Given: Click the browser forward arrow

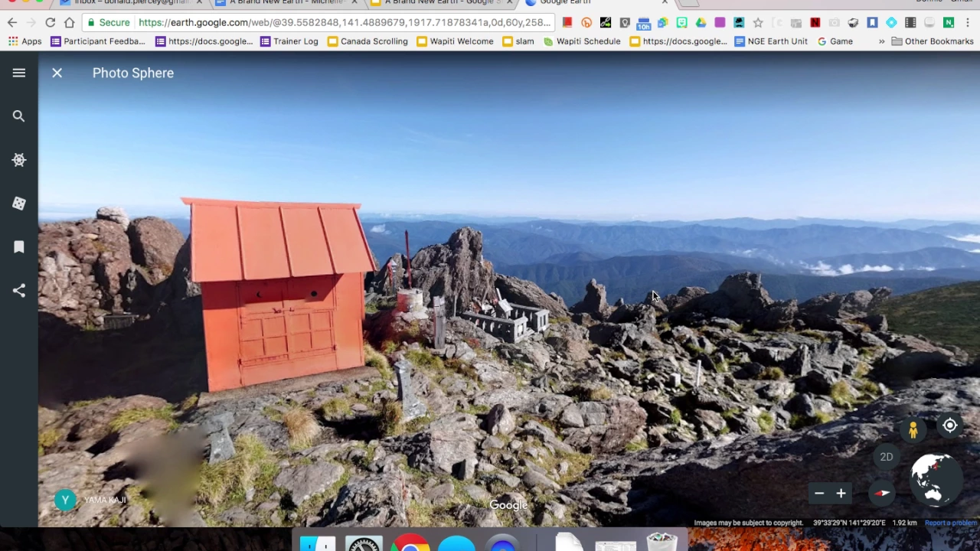Looking at the screenshot, I should (31, 22).
